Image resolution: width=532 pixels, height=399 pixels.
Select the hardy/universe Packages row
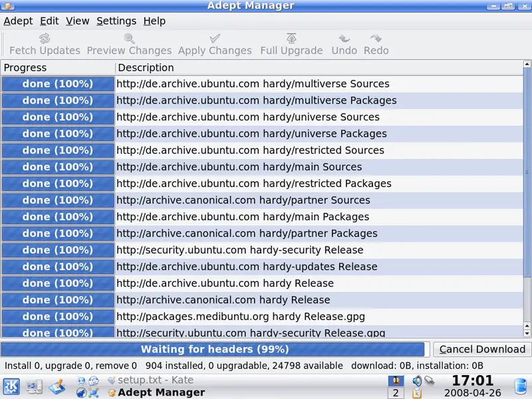tap(262, 134)
